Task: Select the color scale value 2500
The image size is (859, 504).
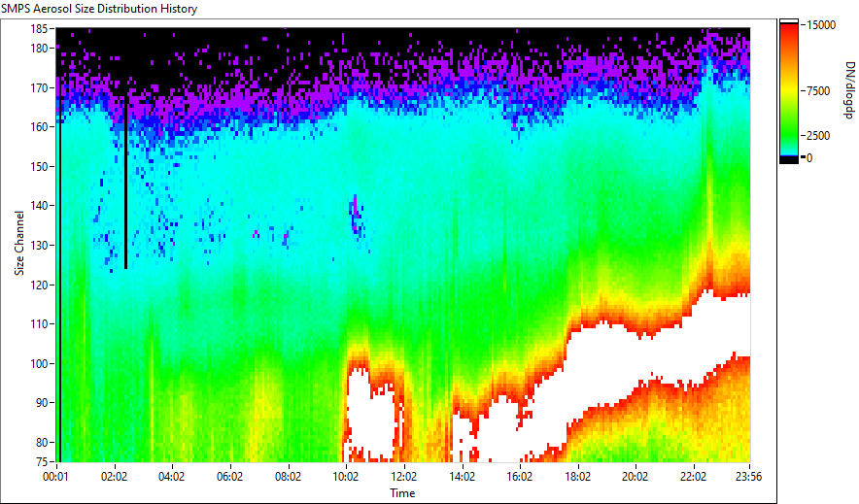Action: click(x=818, y=136)
